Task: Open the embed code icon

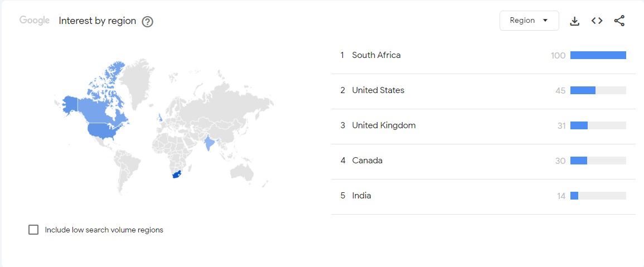Action: coord(597,21)
